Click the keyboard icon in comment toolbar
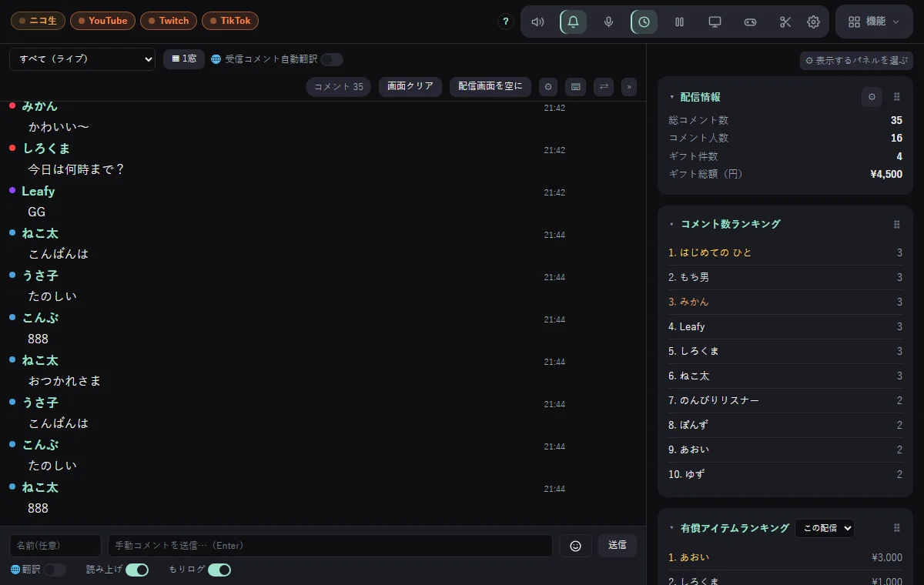Image resolution: width=924 pixels, height=585 pixels. [575, 87]
